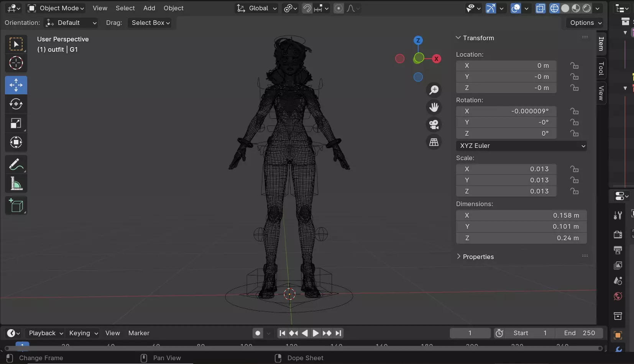Image resolution: width=634 pixels, height=364 pixels.
Task: Open Global transform orientation dropdown
Action: pos(256,8)
